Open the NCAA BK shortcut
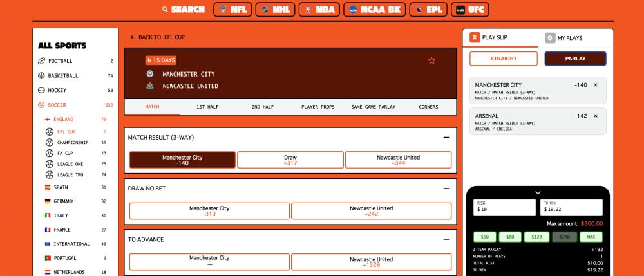Screen dimensions: 644x276 click(375, 10)
